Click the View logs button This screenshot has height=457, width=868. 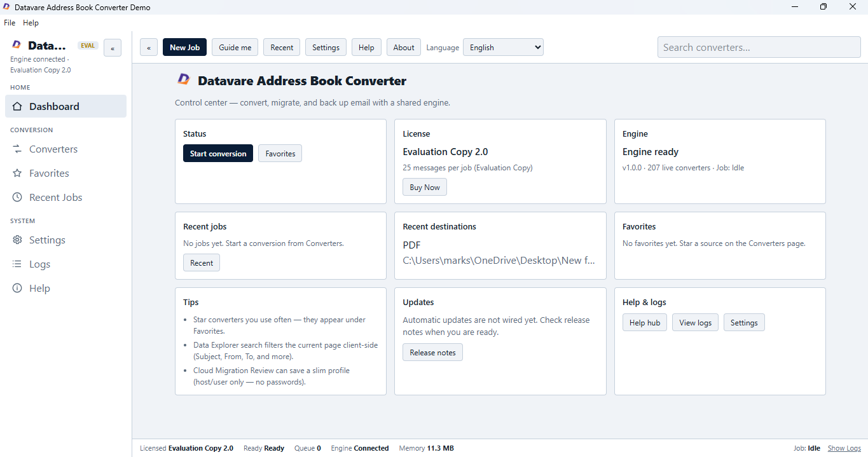tap(695, 322)
